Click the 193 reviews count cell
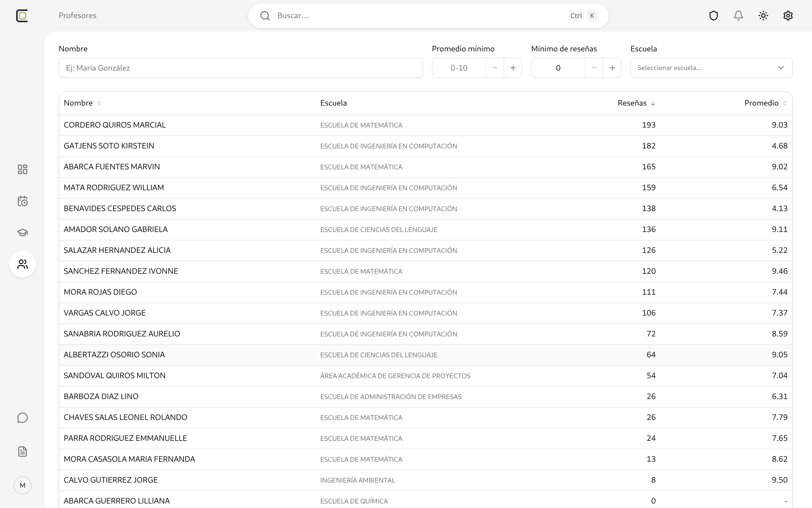This screenshot has width=812, height=508. point(648,125)
